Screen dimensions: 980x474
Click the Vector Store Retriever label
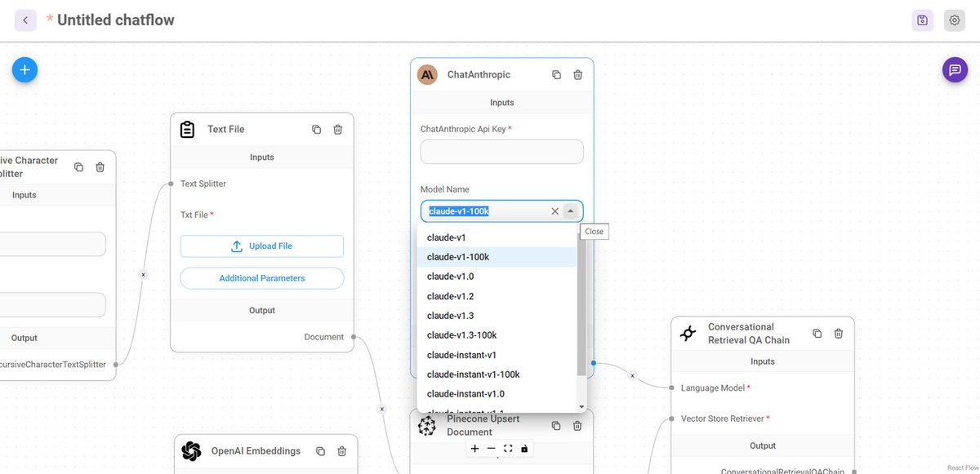(x=723, y=419)
